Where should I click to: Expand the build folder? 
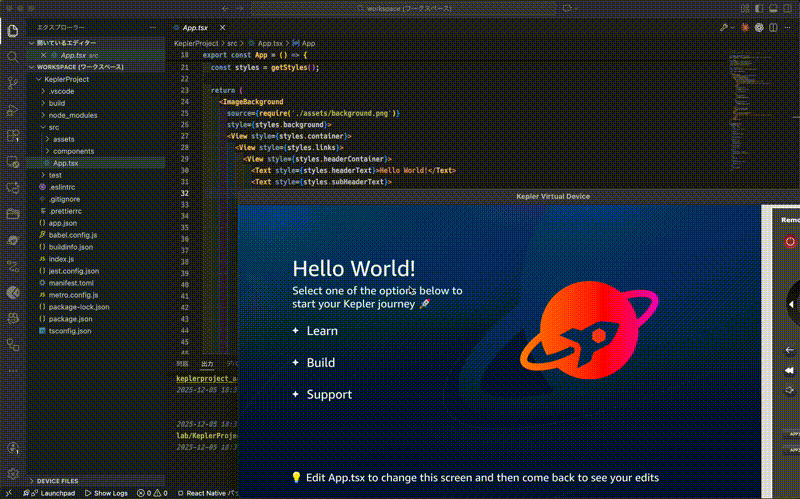point(96,103)
